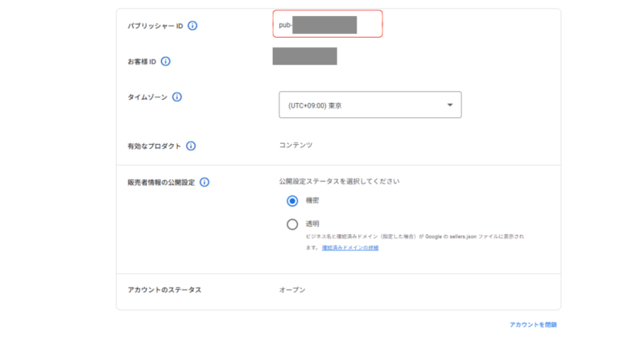Click the pub- publisher ID value box

pos(326,25)
